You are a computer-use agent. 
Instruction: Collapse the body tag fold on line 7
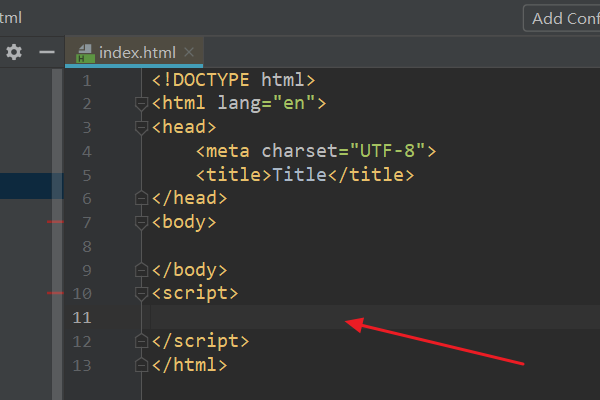tap(141, 222)
